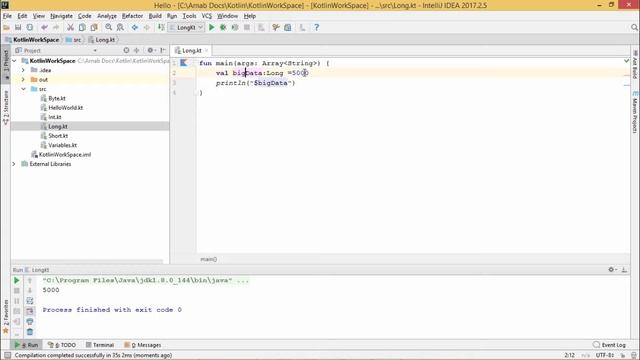Open the VCS menu
Screen dimensions: 640x360
tap(207, 16)
